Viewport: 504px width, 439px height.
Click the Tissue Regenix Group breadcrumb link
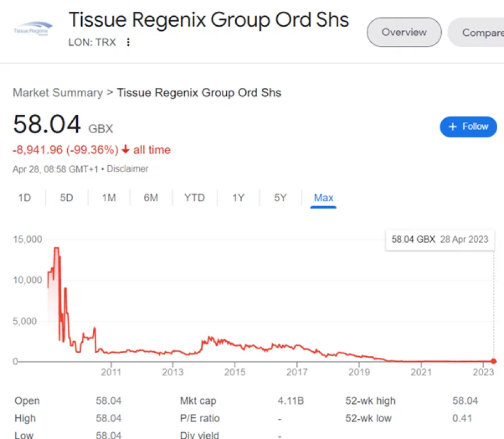pyautogui.click(x=199, y=92)
